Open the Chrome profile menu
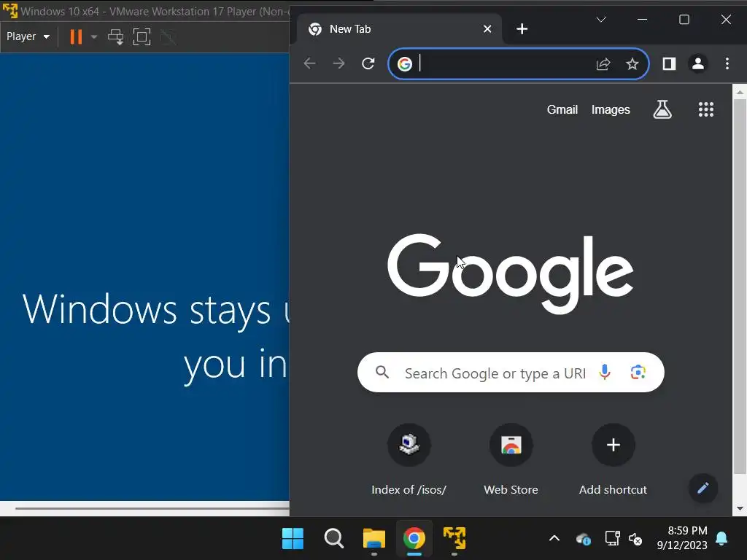Image resolution: width=747 pixels, height=560 pixels. click(x=698, y=64)
